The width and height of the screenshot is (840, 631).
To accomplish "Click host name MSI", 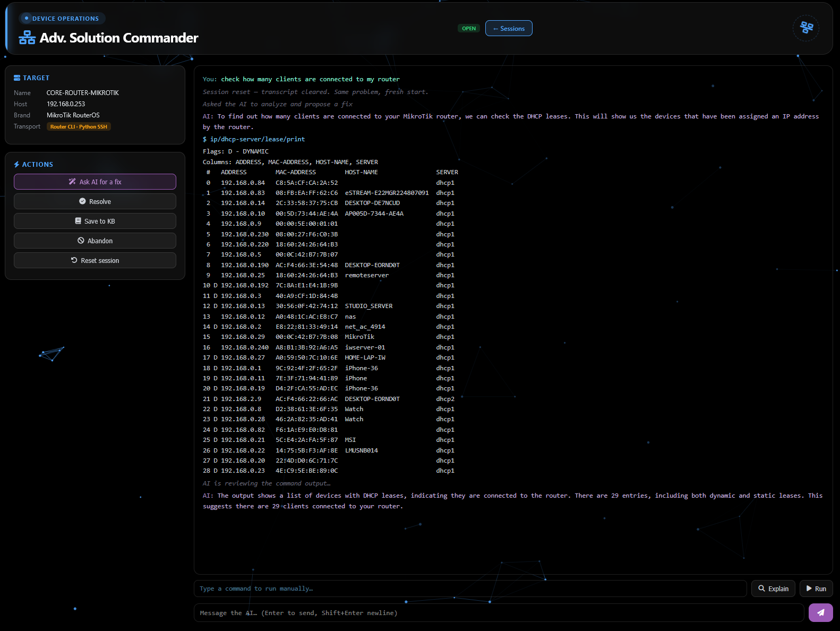I will point(350,440).
